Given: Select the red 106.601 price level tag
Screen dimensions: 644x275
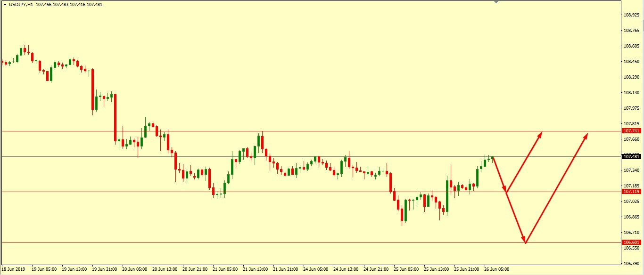Looking at the screenshot, I should 631,243.
